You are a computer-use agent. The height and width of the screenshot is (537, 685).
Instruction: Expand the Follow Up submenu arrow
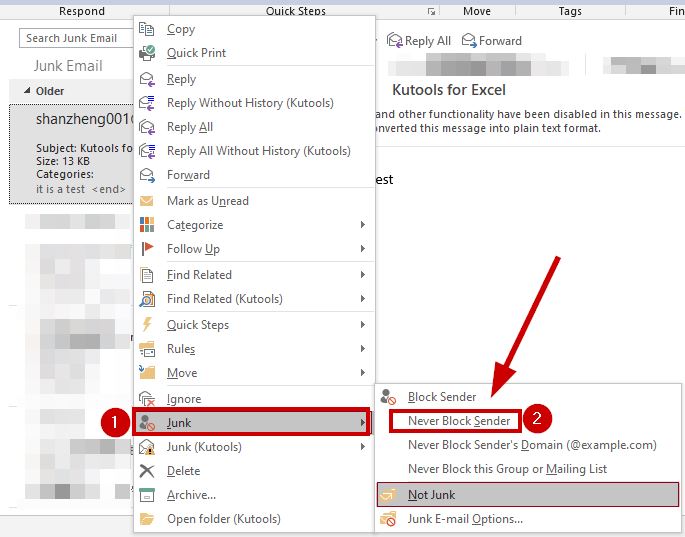[x=363, y=249]
